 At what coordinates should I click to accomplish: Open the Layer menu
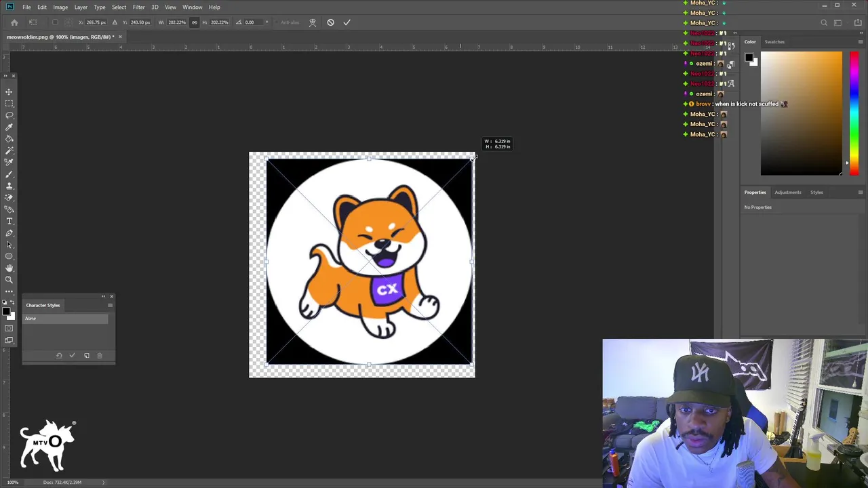point(81,7)
